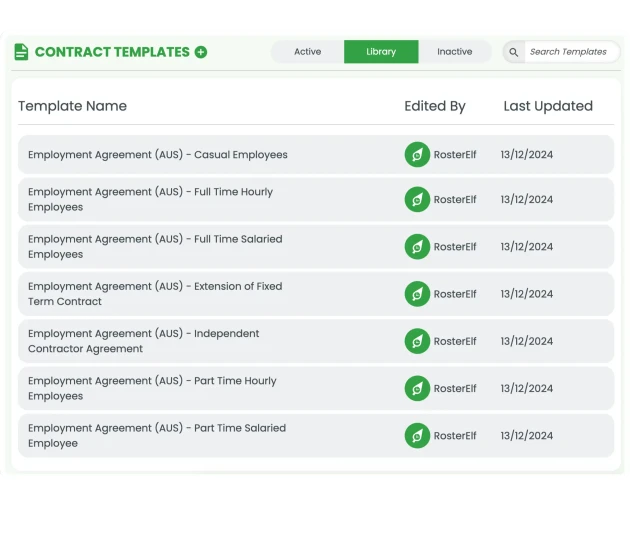Click RosterElf avatar in Full Time Hourly row
640x538 pixels.
point(417,200)
